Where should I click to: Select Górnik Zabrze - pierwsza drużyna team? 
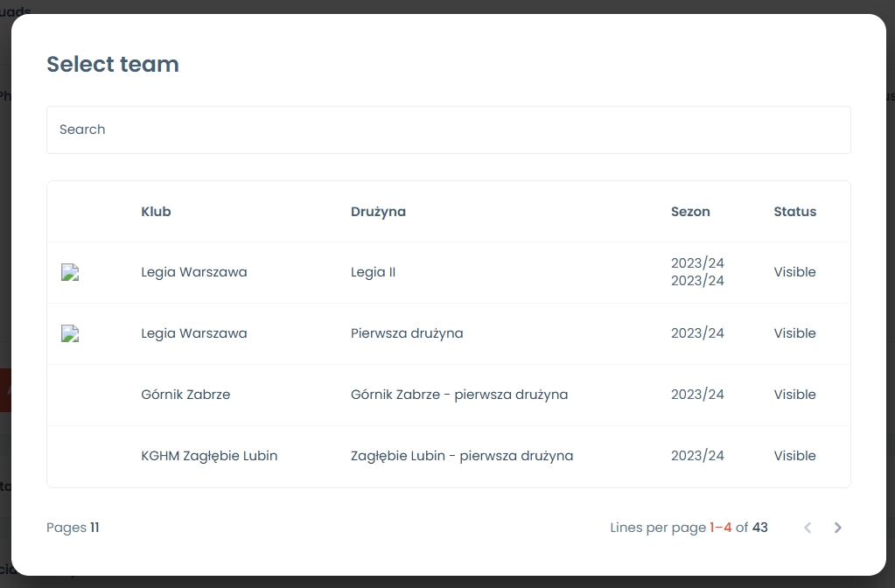(x=459, y=395)
